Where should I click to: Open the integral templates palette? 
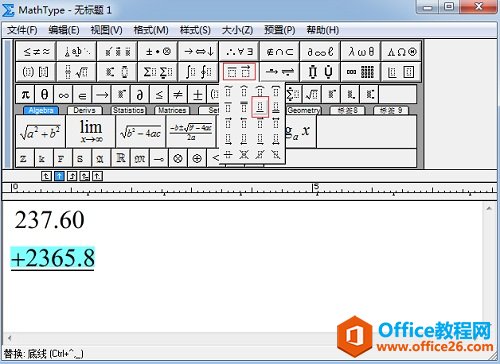pyautogui.click(x=199, y=72)
